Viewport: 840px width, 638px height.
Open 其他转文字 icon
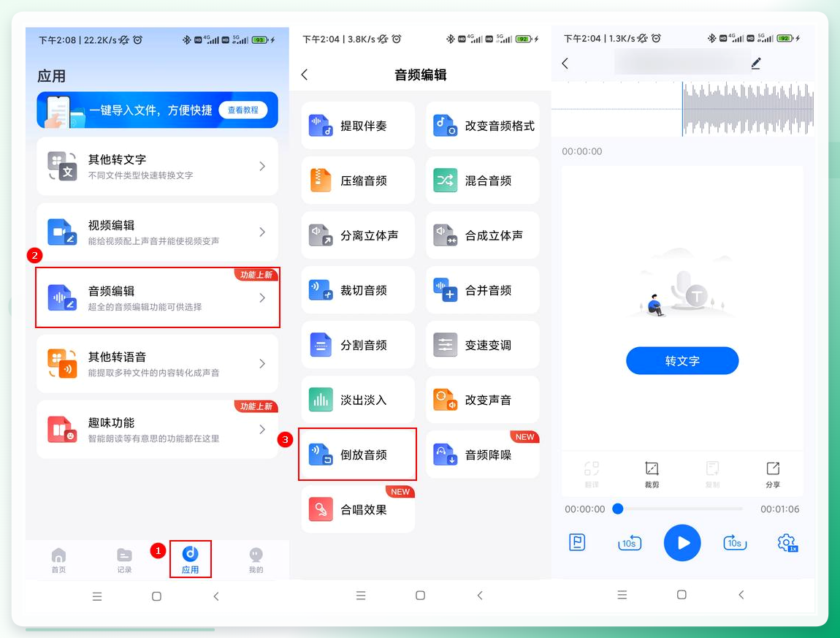click(x=62, y=166)
